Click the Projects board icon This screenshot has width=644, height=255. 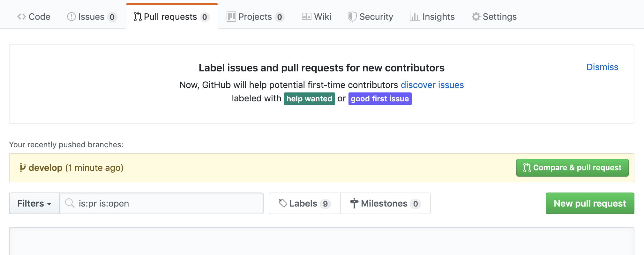(x=231, y=17)
